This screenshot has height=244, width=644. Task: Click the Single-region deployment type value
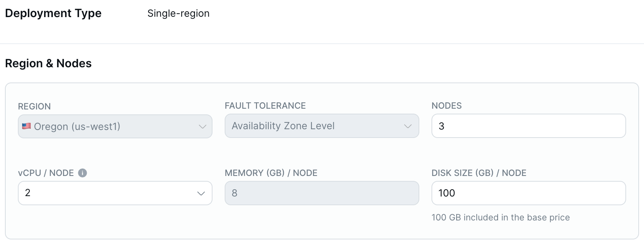(x=178, y=13)
